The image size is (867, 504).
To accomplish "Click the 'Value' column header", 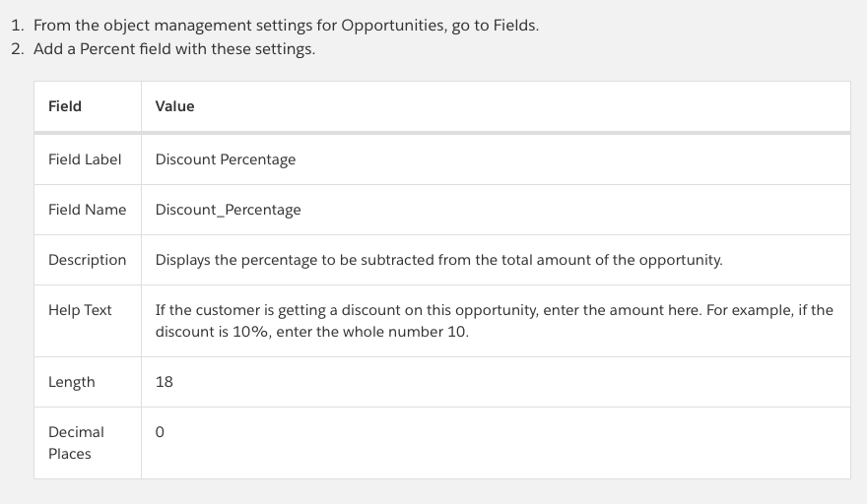I will (175, 106).
